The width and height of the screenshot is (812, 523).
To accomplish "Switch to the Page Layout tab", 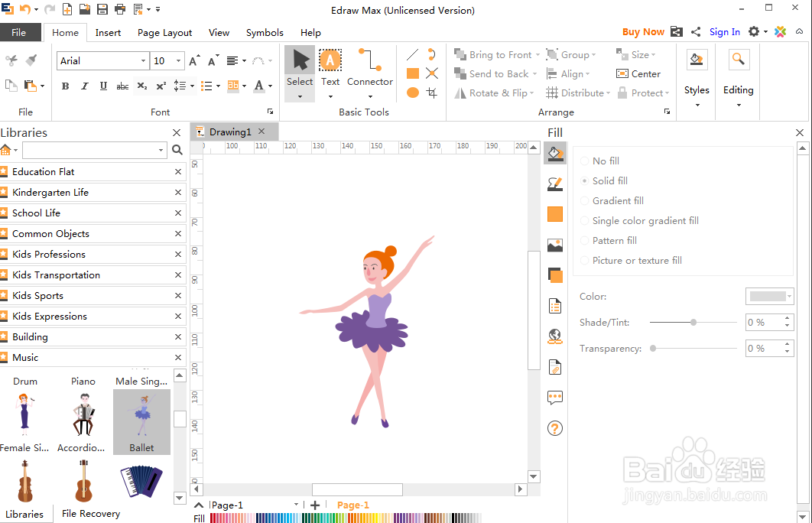I will point(164,33).
